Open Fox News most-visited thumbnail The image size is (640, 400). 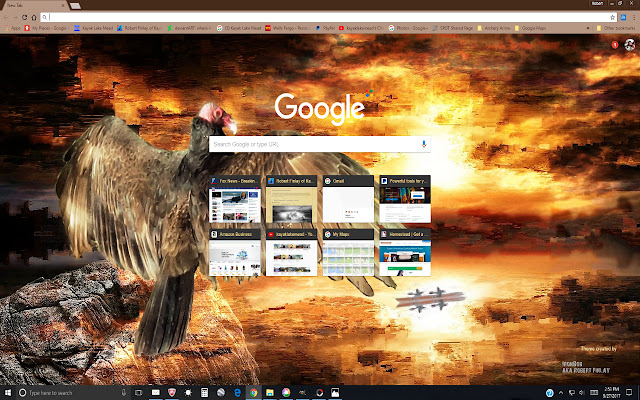(236, 203)
